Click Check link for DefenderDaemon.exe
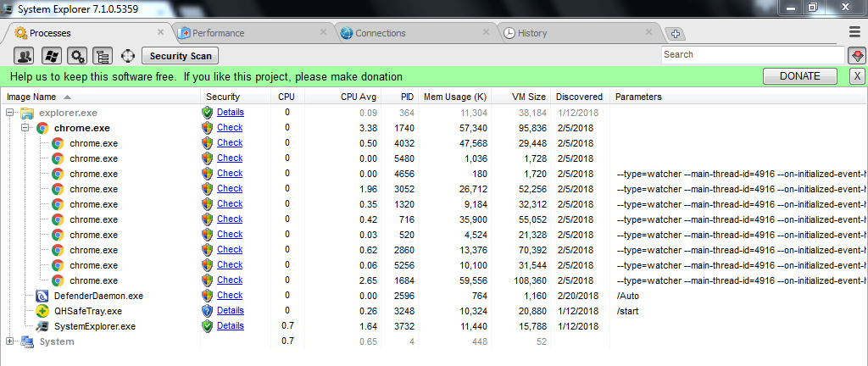 pos(230,295)
